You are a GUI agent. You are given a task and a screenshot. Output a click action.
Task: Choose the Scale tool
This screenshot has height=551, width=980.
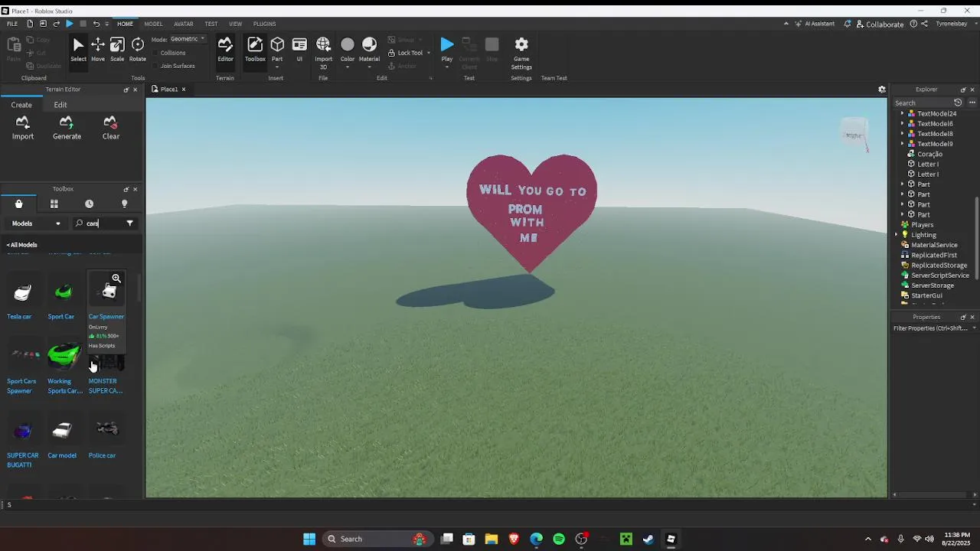[x=117, y=50]
